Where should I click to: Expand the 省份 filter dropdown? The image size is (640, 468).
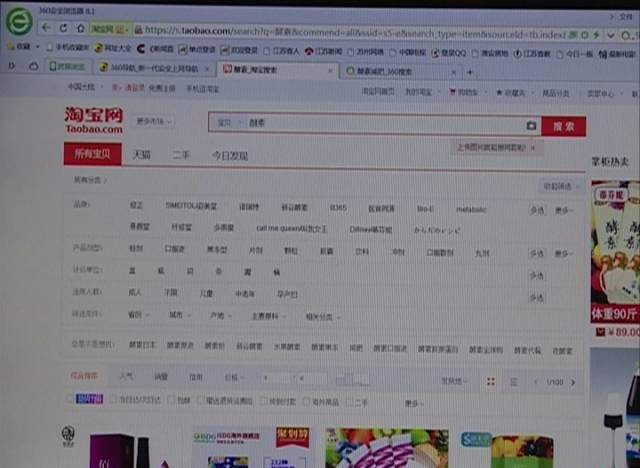pos(138,315)
